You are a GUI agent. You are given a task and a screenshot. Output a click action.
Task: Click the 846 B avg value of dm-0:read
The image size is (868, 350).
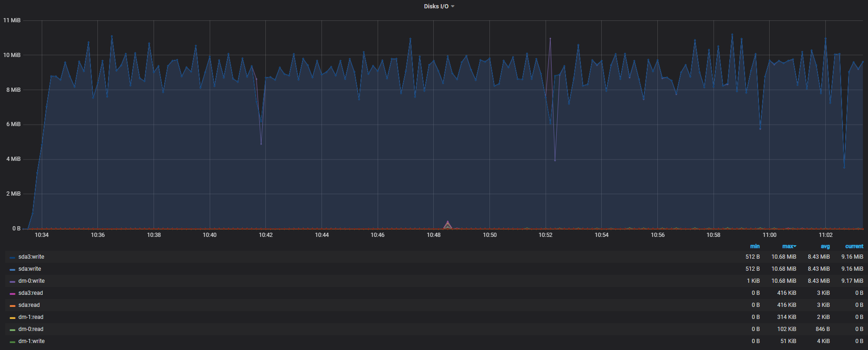pos(823,329)
